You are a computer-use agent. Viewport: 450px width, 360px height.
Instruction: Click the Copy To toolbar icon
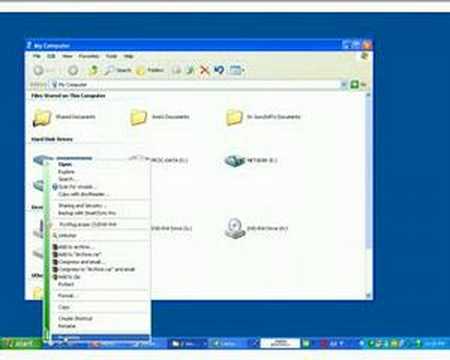[x=190, y=70]
